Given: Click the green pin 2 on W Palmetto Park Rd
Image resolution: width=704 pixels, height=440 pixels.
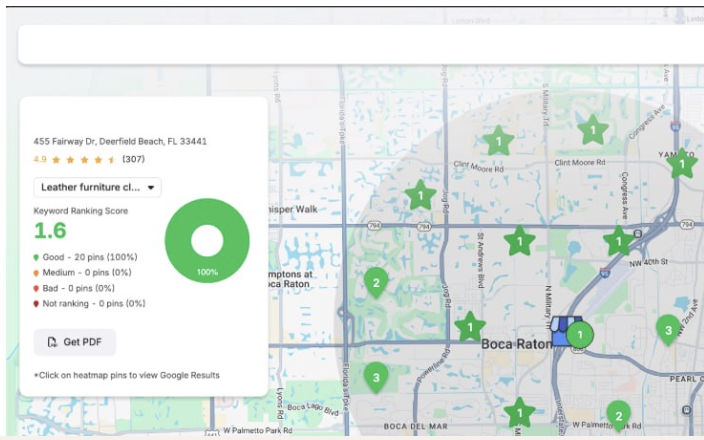Looking at the screenshot, I should (x=619, y=416).
